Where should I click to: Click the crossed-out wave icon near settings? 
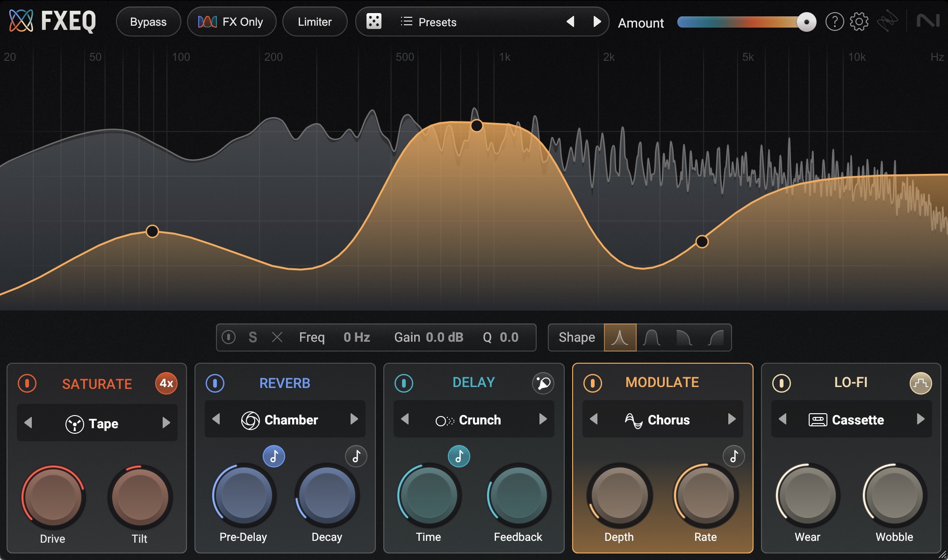(887, 22)
